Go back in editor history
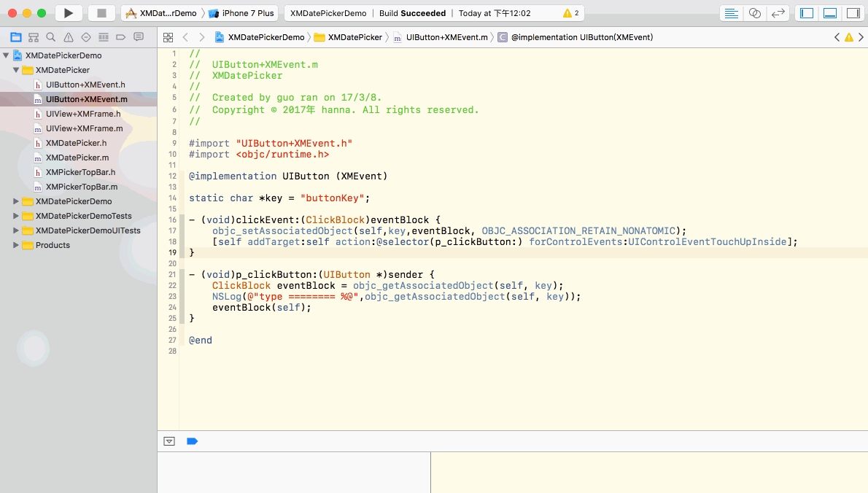Image resolution: width=868 pixels, height=493 pixels. coord(185,37)
